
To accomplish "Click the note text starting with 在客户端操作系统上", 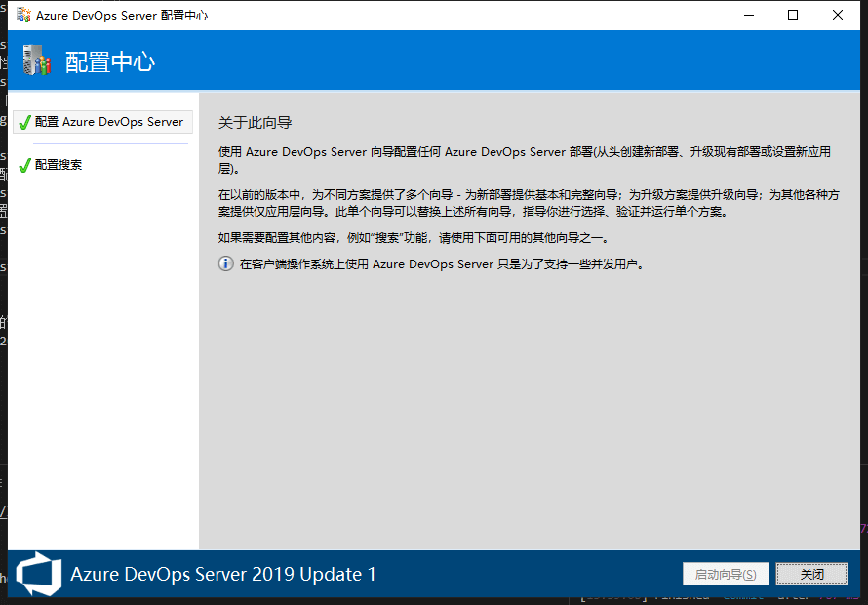I will click(442, 263).
